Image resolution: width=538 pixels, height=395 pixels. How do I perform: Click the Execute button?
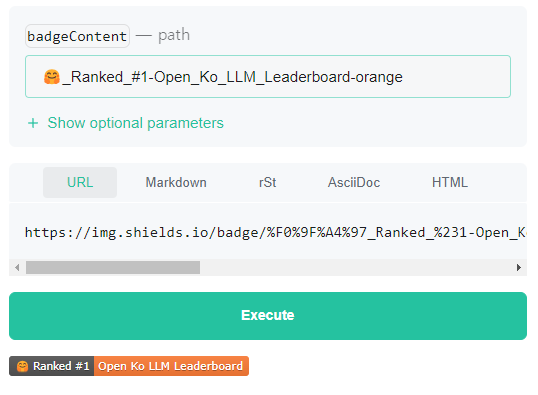point(268,316)
